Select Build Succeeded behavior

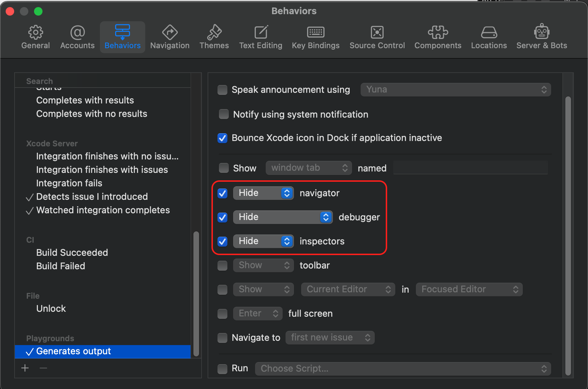click(72, 253)
